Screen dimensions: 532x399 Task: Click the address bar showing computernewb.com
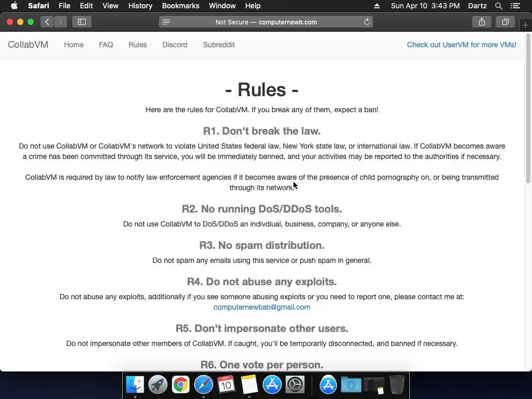266,22
